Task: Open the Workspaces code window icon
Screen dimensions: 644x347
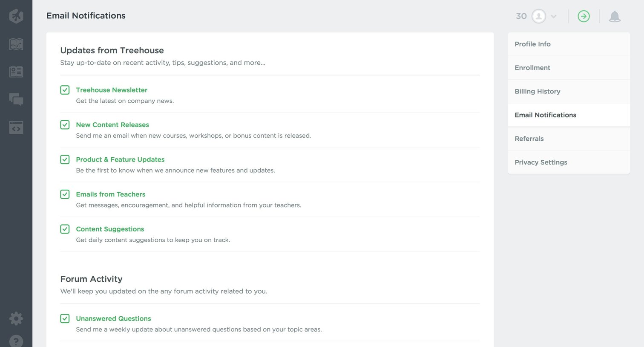Action: (16, 127)
